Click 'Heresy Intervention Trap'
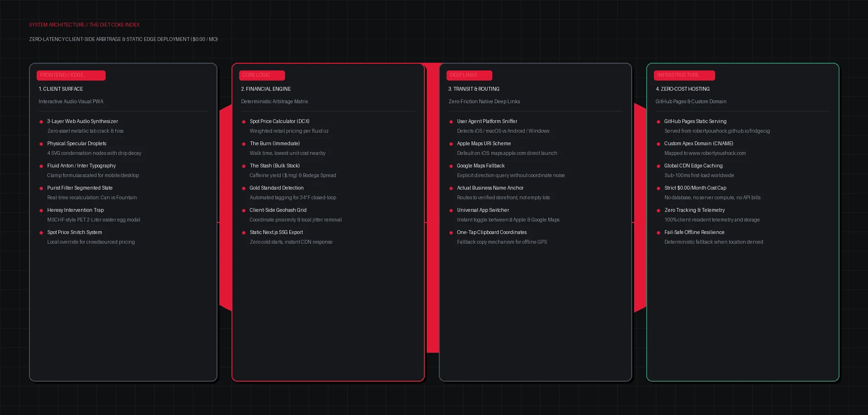The height and width of the screenshot is (415, 868). click(76, 210)
